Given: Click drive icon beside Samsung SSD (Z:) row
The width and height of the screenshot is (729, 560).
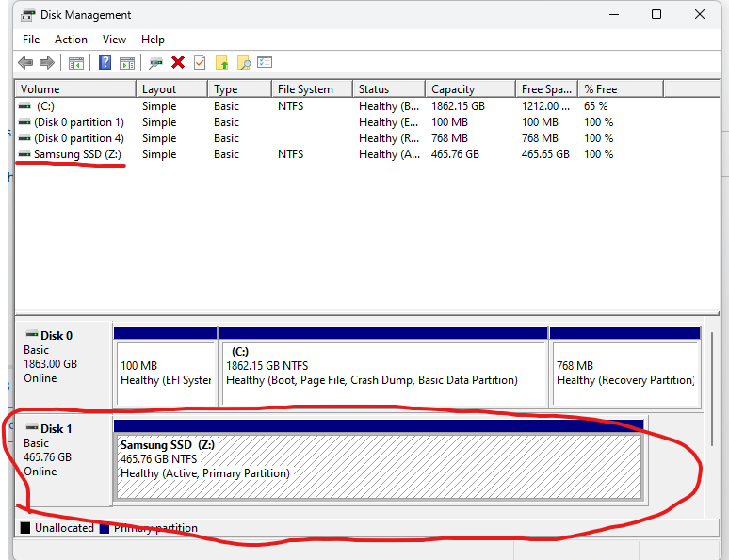Looking at the screenshot, I should click(x=24, y=153).
